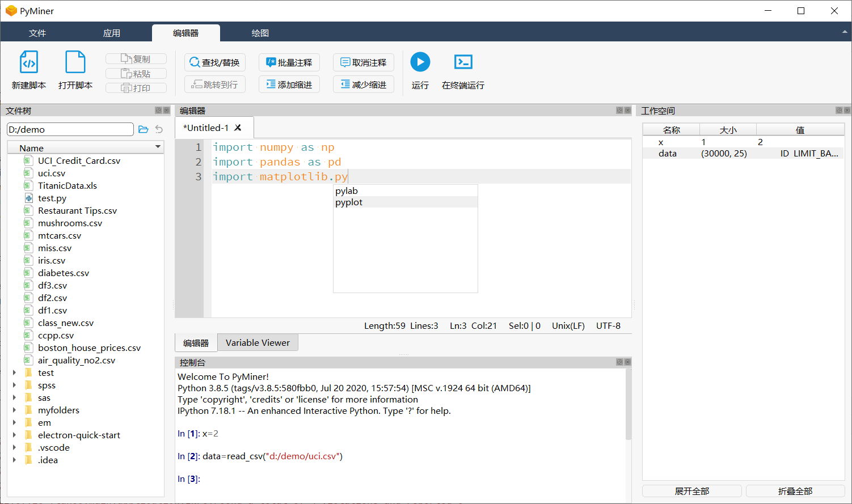Open 查找/替换 find and replace
852x504 pixels.
pyautogui.click(x=215, y=62)
